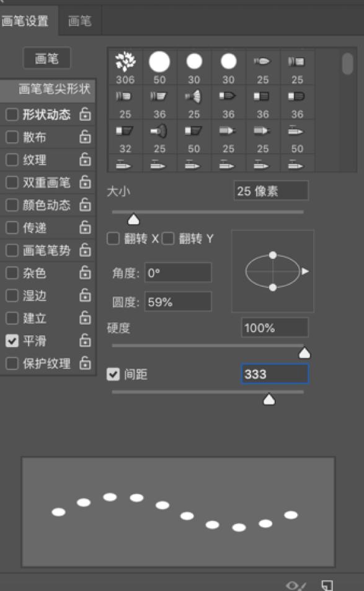Click the top roundness handle dot
Screen dimensions: 364x591
click(273, 255)
